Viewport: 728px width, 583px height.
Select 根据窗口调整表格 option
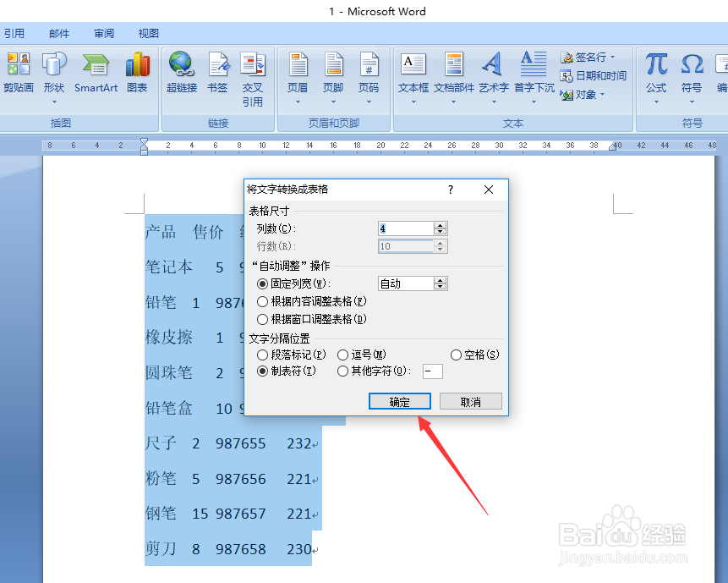(x=263, y=319)
